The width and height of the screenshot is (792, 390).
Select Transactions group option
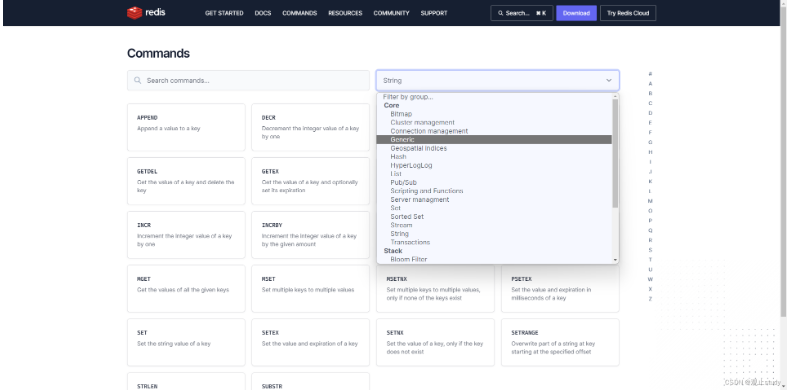[x=493, y=242]
